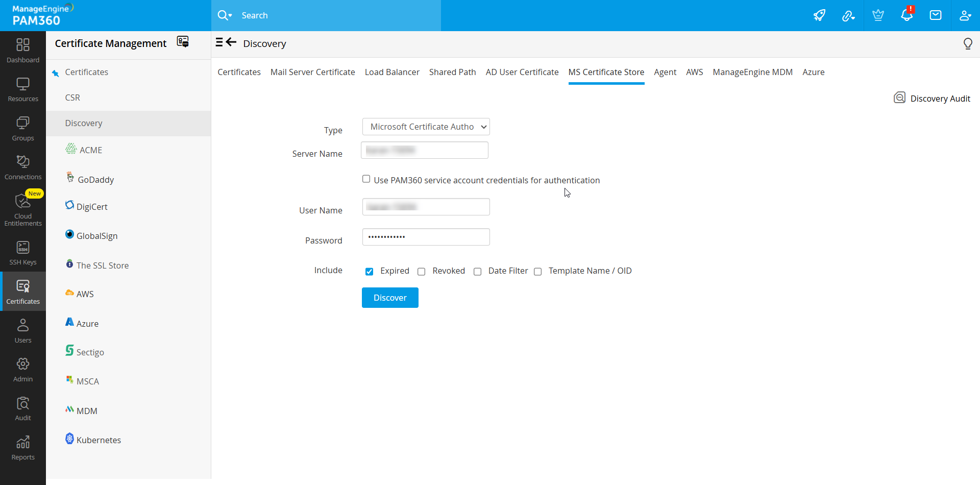Image resolution: width=980 pixels, height=485 pixels.
Task: Check the Revoked checkbox
Action: tap(421, 272)
